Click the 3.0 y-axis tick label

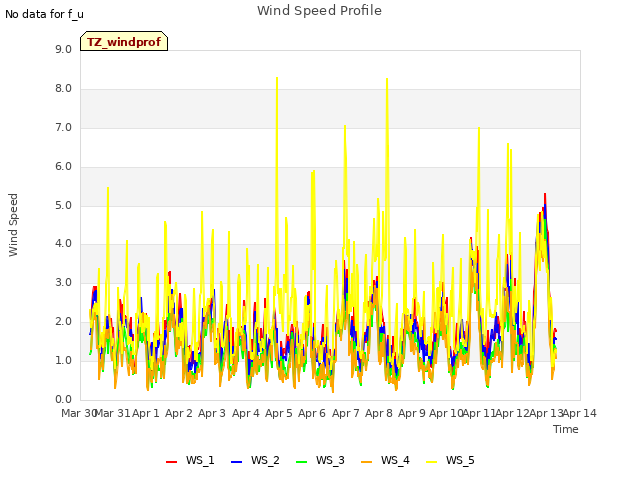(x=63, y=282)
